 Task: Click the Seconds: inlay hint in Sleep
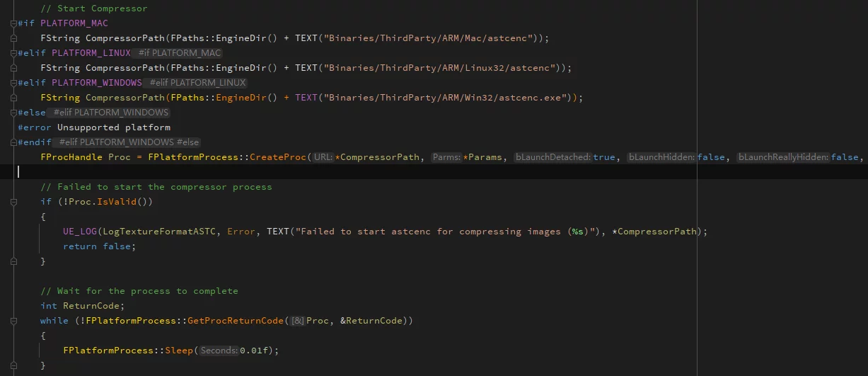click(x=219, y=351)
